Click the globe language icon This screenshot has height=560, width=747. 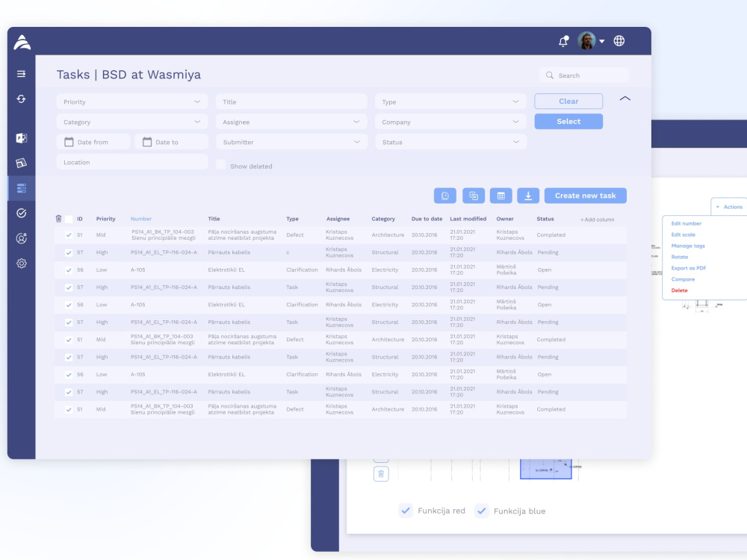(619, 41)
